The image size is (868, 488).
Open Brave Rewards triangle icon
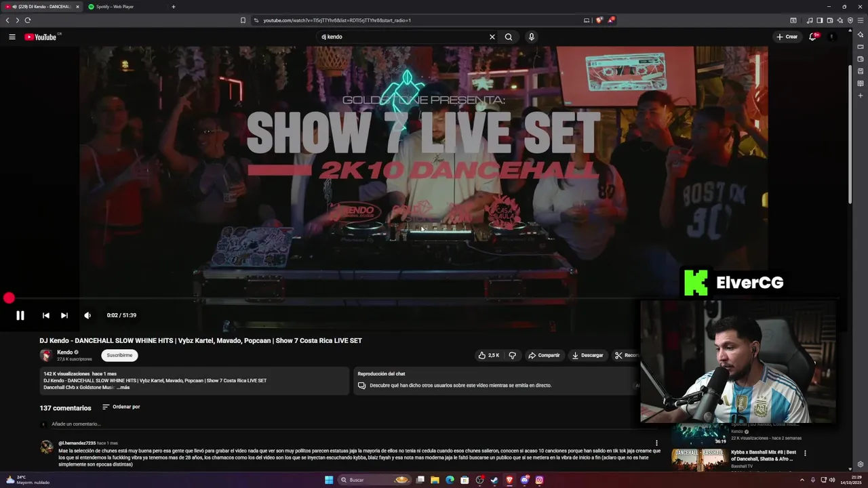click(x=610, y=20)
